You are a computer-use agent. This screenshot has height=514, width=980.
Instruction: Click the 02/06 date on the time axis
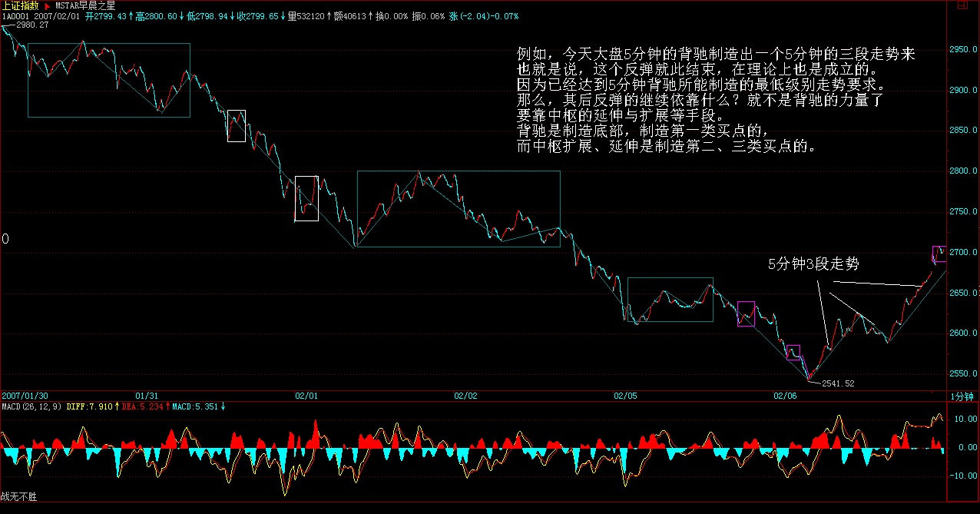point(785,396)
